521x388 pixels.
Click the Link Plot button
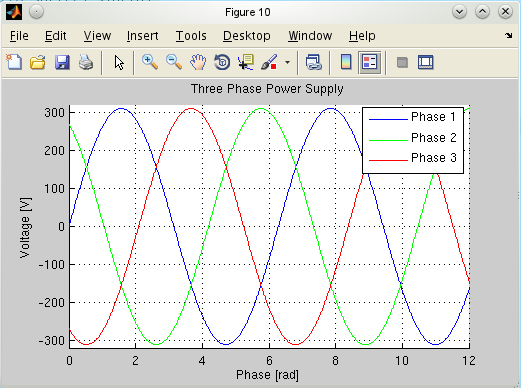click(x=313, y=62)
